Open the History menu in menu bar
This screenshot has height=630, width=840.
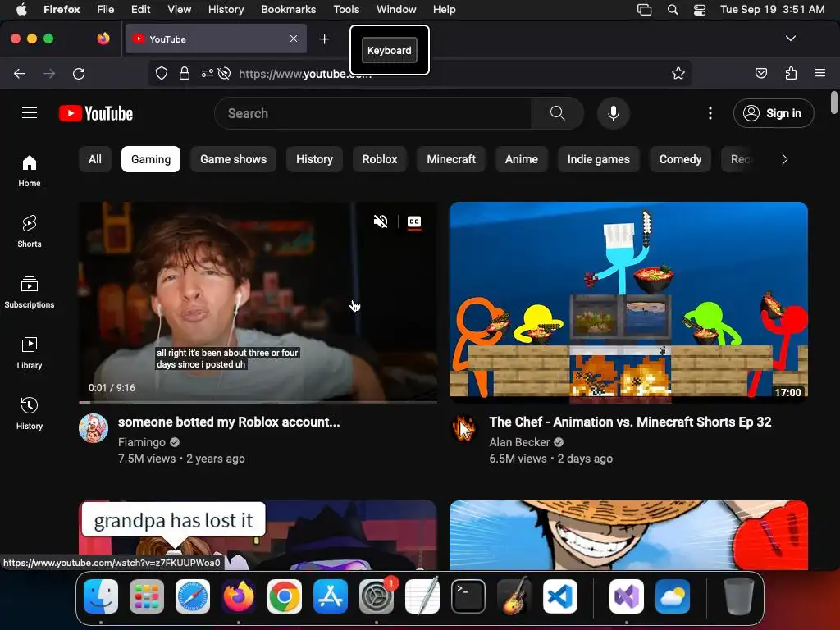pyautogui.click(x=226, y=10)
